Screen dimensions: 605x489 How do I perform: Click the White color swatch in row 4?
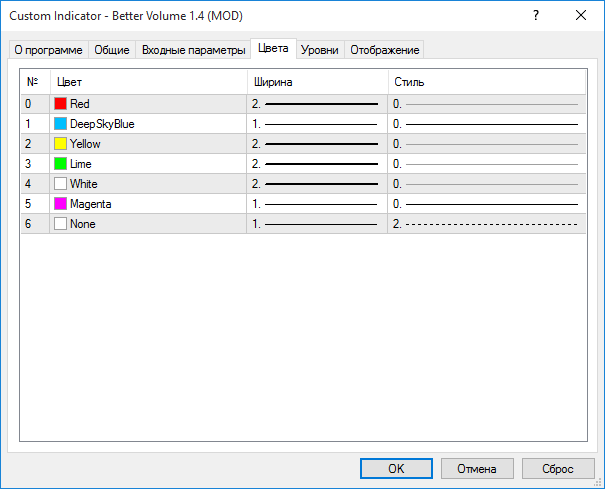(60, 184)
